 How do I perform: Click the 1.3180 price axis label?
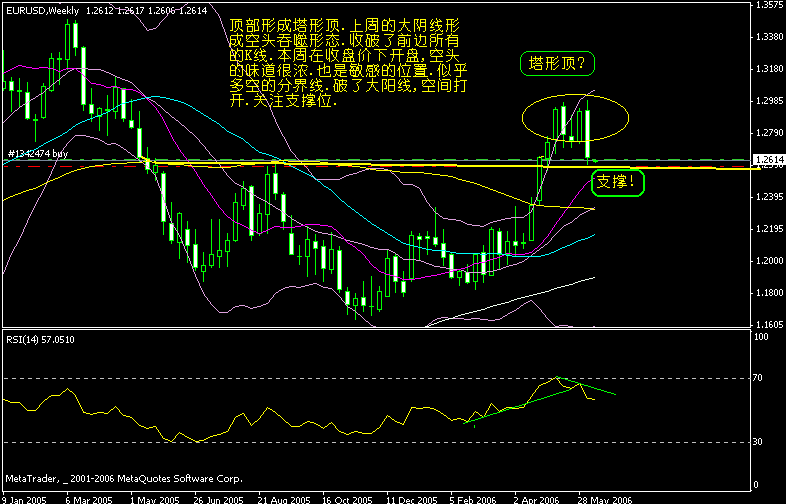[x=769, y=69]
